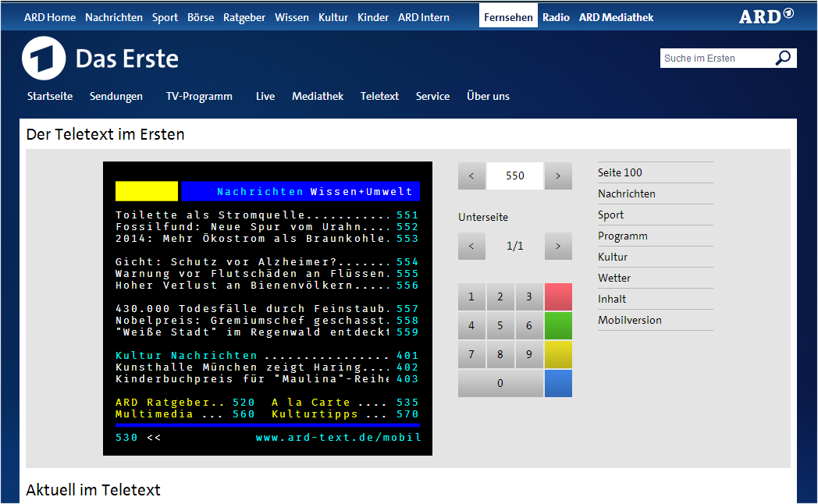Click keypad digit 0 button
This screenshot has width=818, height=504.
tap(500, 383)
